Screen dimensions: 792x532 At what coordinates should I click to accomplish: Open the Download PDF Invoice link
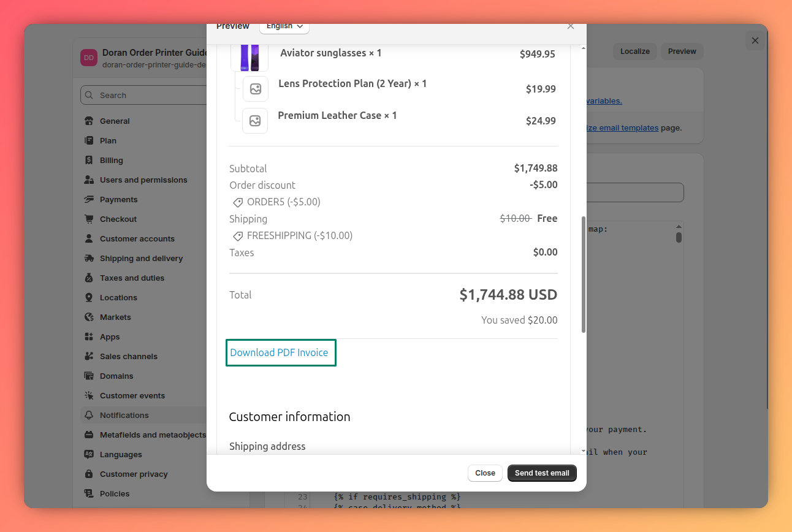(x=279, y=352)
